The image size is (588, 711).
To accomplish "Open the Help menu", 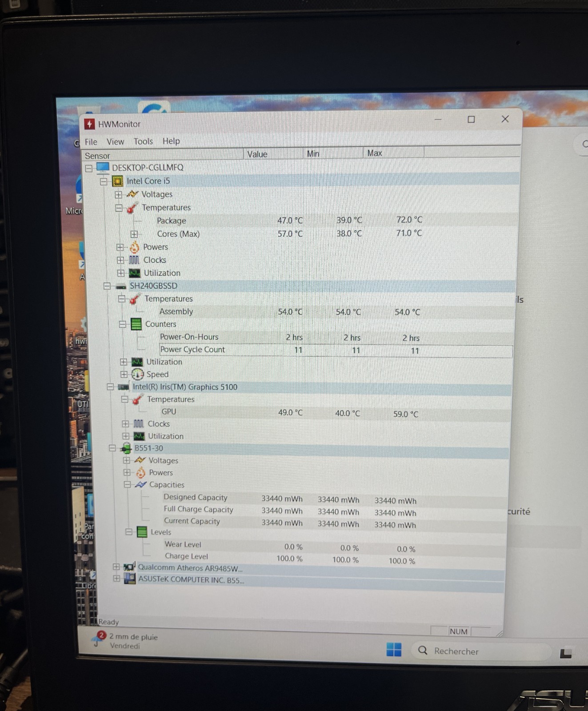I will pyautogui.click(x=171, y=141).
